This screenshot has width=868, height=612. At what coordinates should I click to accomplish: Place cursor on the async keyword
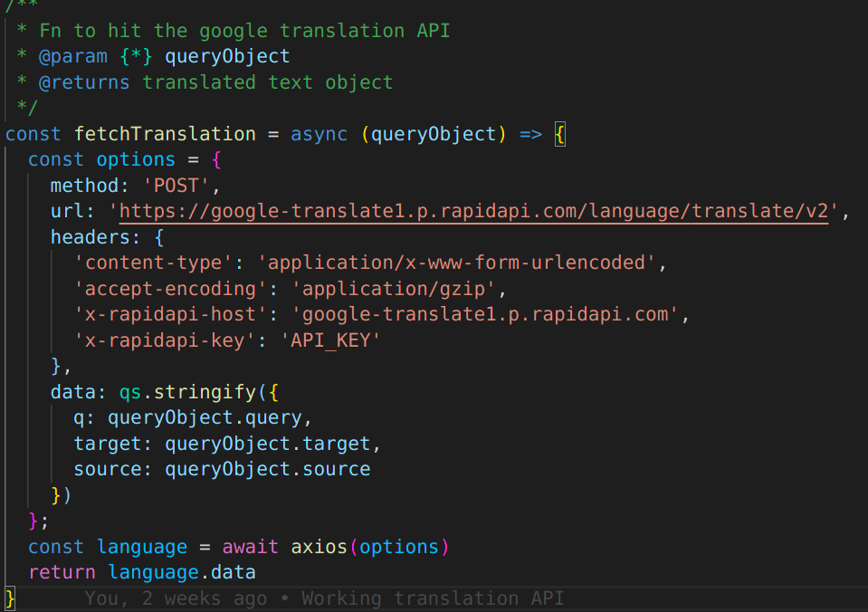coord(319,134)
